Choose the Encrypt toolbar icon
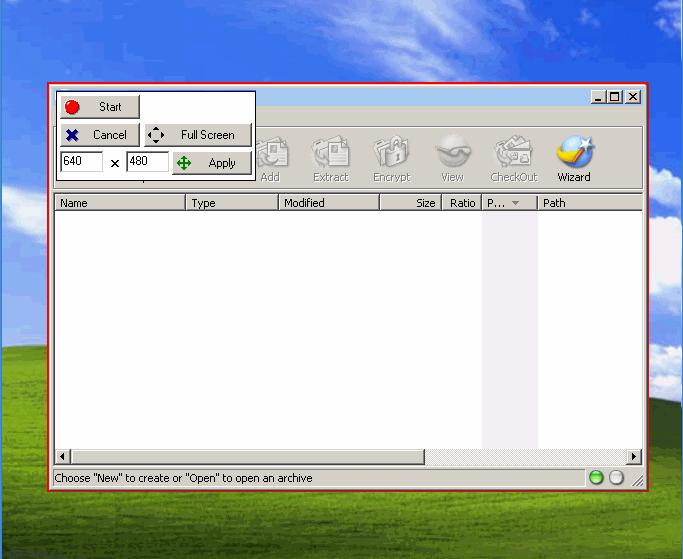 coord(392,159)
